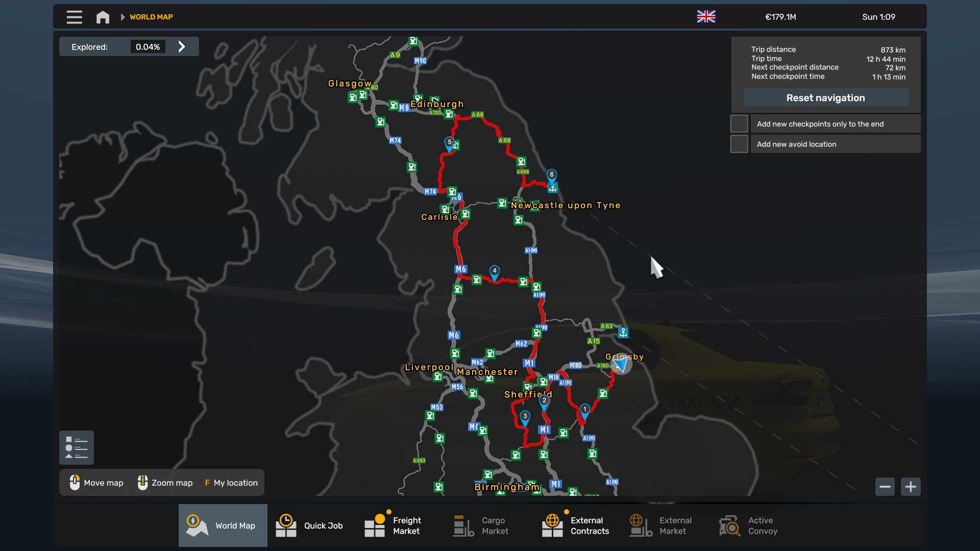
Task: Select checkpoint marker 5 near Edinburgh
Action: click(x=449, y=144)
